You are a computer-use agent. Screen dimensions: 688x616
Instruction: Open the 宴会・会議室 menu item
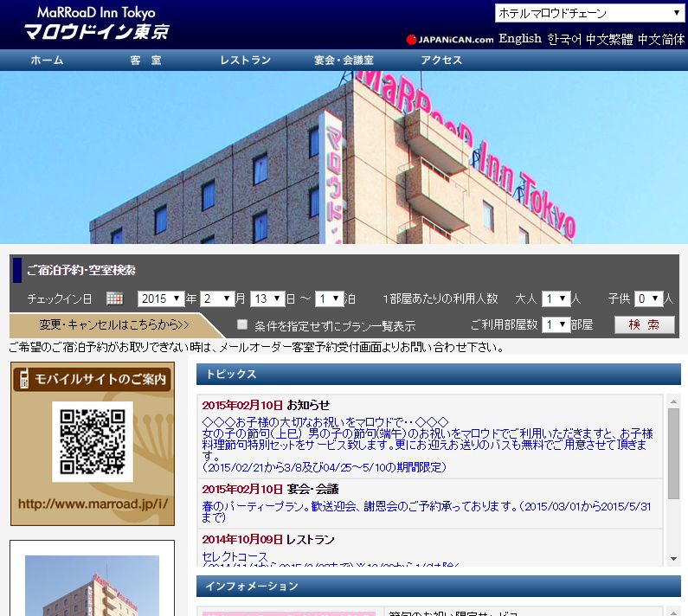[344, 60]
